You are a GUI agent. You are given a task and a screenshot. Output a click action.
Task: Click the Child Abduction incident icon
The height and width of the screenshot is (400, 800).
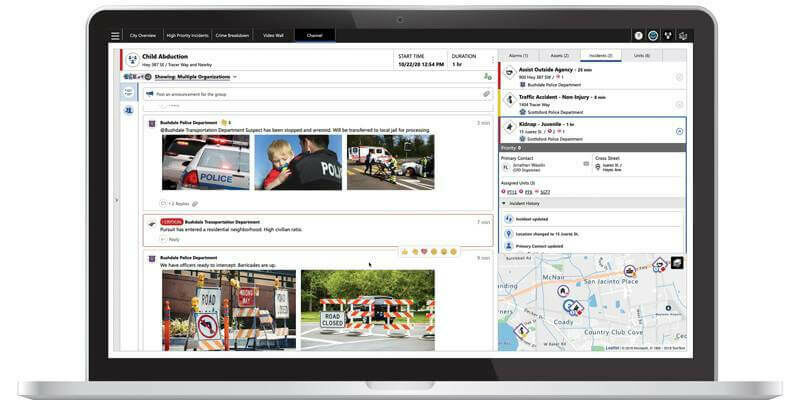(x=133, y=60)
